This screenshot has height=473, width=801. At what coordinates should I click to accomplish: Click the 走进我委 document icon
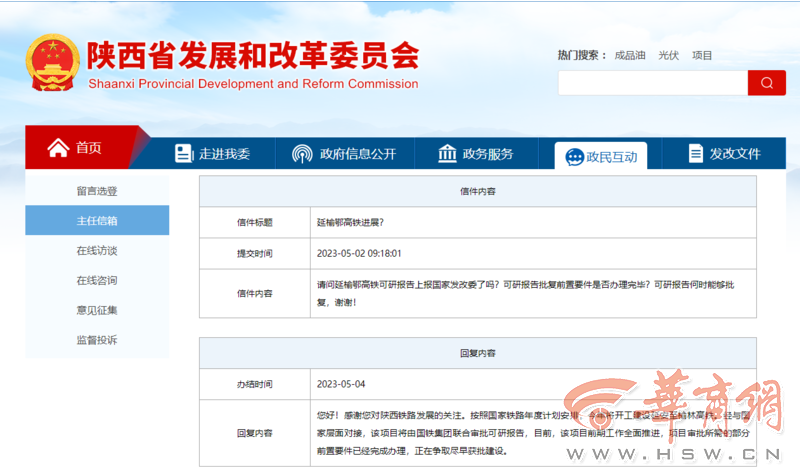183,153
